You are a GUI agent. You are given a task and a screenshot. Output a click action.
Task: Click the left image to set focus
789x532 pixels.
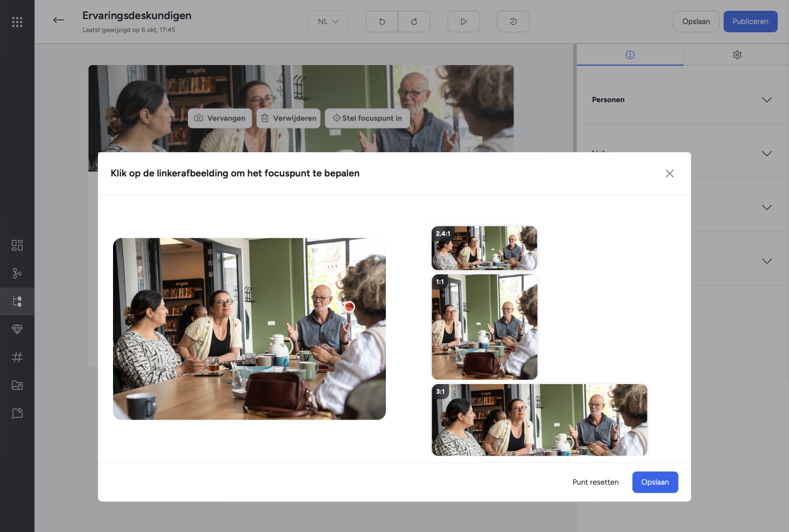click(249, 329)
